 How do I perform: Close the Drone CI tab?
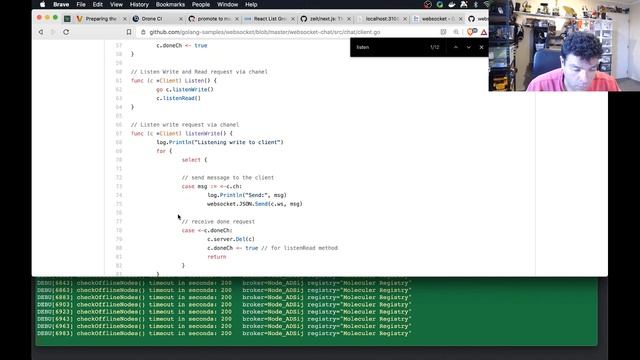(181, 19)
